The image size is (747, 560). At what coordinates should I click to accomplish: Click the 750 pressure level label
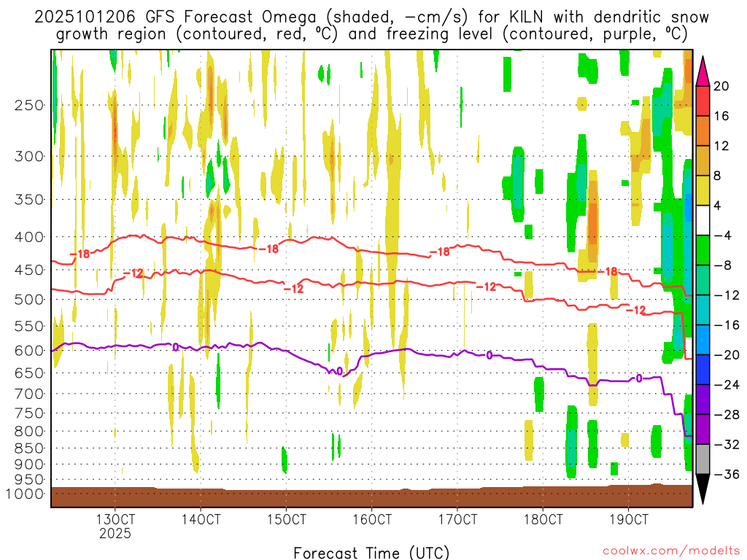coord(29,413)
